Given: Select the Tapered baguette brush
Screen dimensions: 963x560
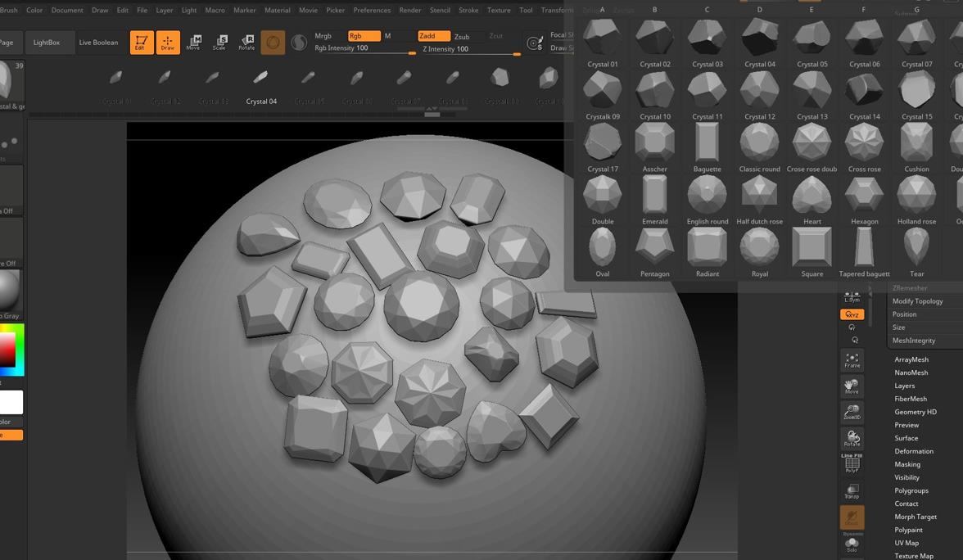Looking at the screenshot, I should [x=864, y=252].
